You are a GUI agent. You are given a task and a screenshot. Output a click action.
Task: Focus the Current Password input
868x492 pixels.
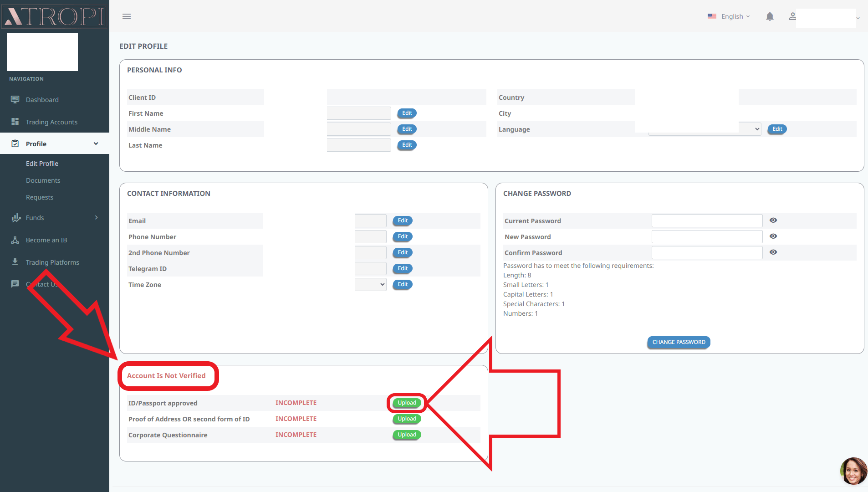(x=707, y=220)
